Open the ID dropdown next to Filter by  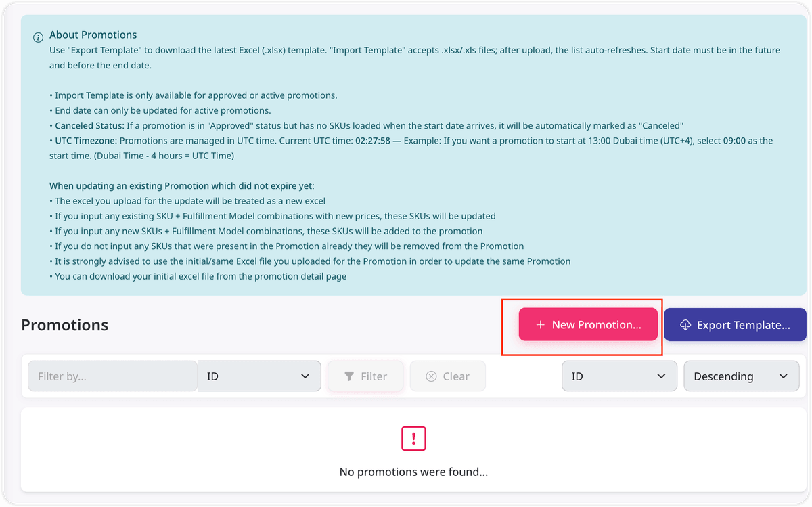[259, 376]
